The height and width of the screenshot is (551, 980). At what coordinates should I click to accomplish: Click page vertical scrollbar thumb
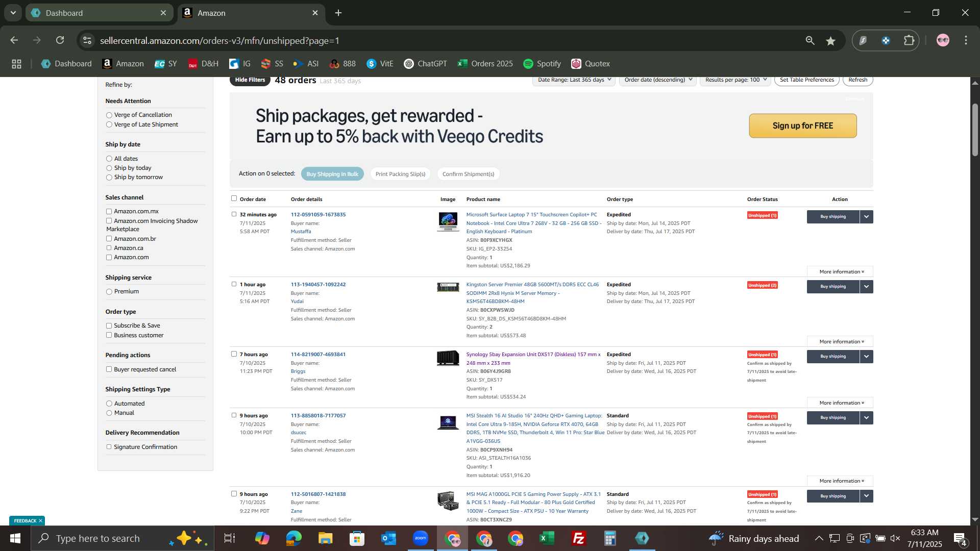975,130
